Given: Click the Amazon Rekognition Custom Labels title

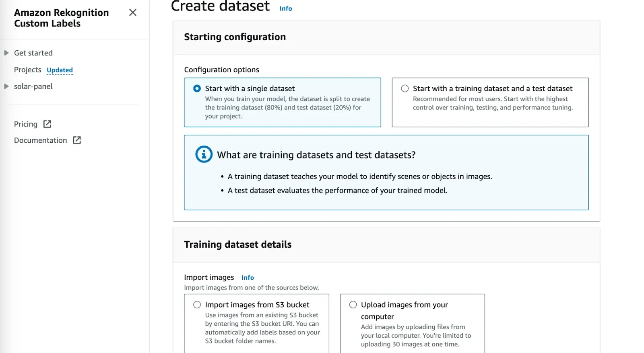Looking at the screenshot, I should point(62,18).
